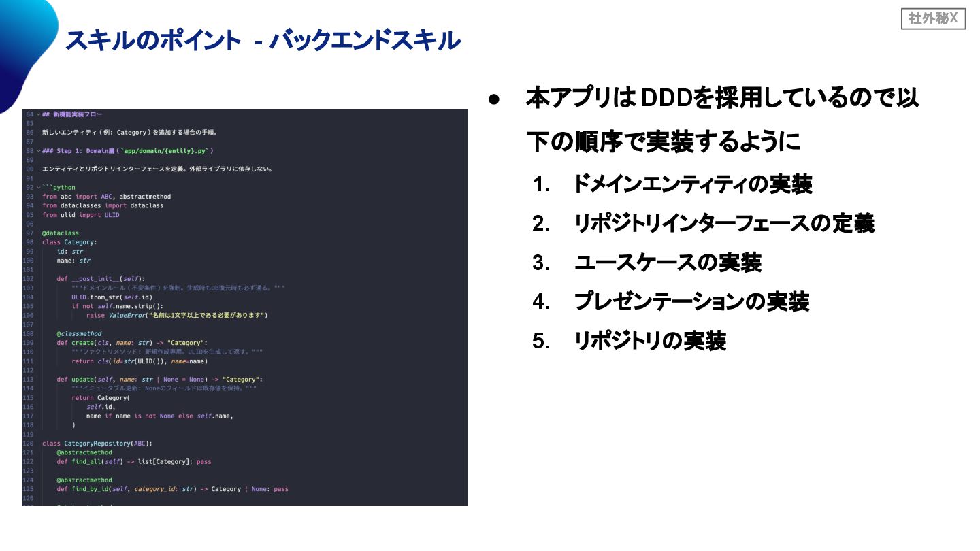Click the def create(cls, name: str) line
The width and height of the screenshot is (980, 551).
131,343
